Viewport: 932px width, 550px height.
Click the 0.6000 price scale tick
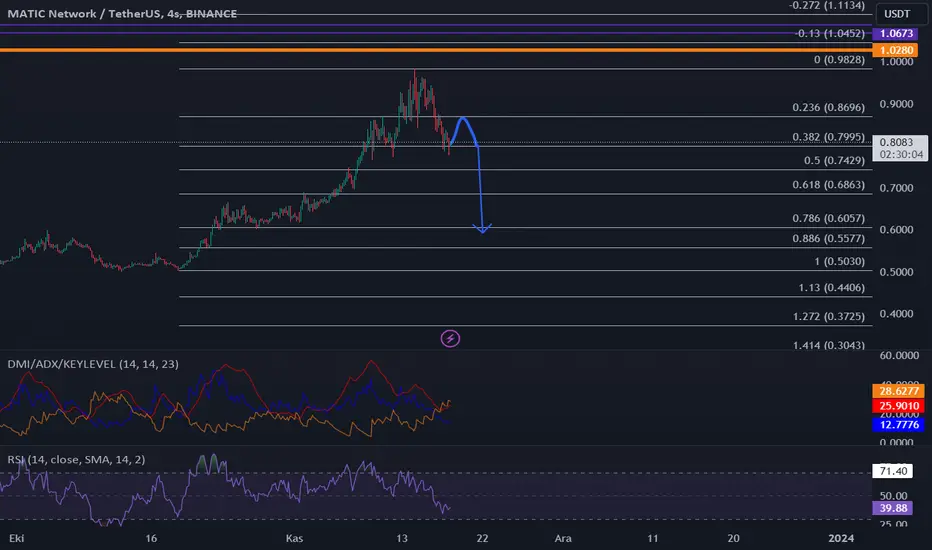[x=896, y=230]
